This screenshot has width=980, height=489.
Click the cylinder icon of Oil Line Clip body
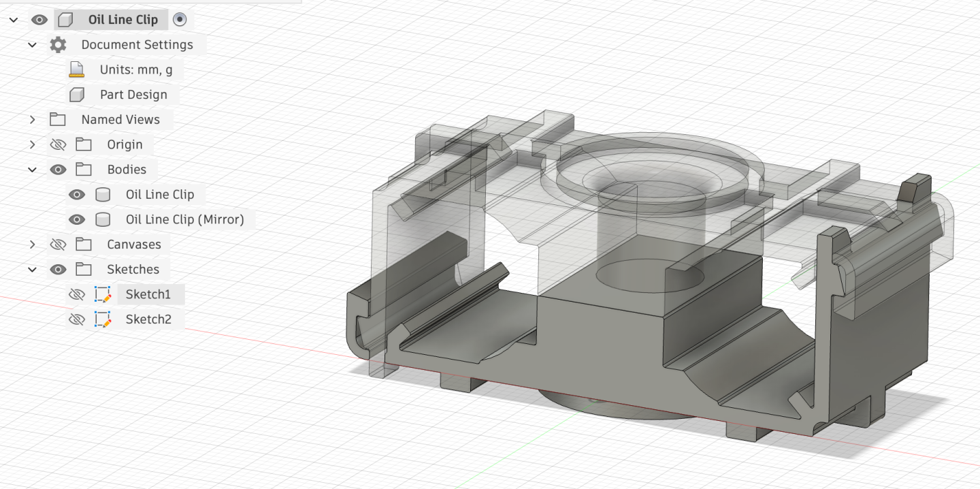103,195
